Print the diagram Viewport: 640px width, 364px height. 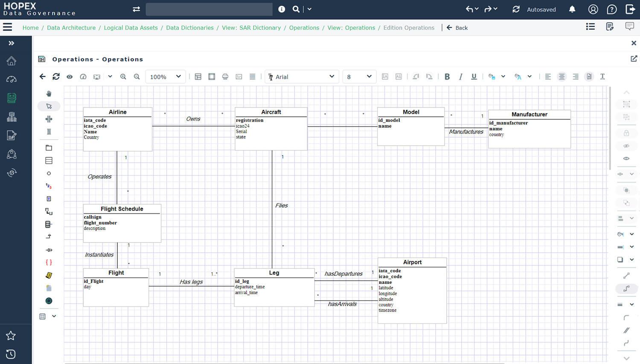(225, 77)
